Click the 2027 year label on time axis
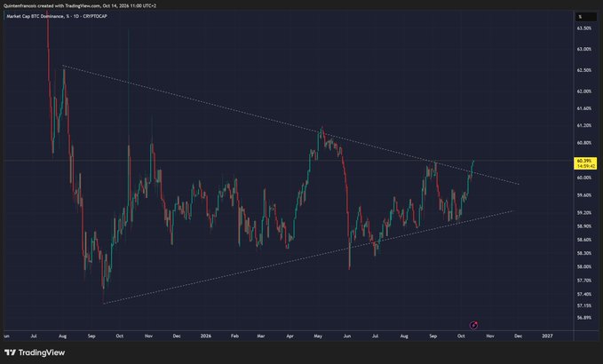 pyautogui.click(x=547, y=336)
